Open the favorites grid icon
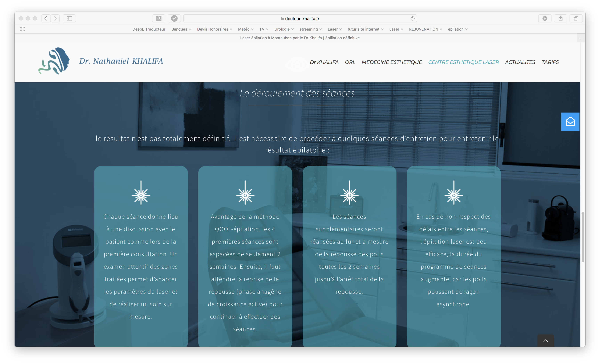The image size is (600, 364). click(x=22, y=29)
